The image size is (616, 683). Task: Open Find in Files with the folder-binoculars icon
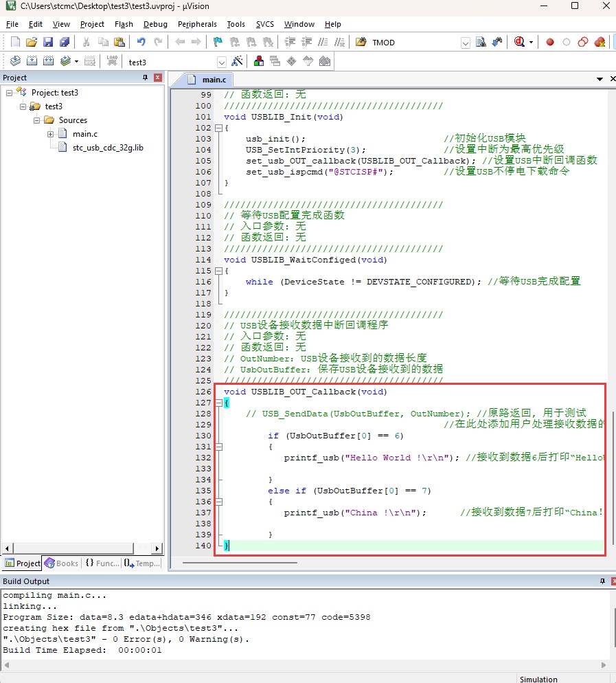tap(361, 42)
